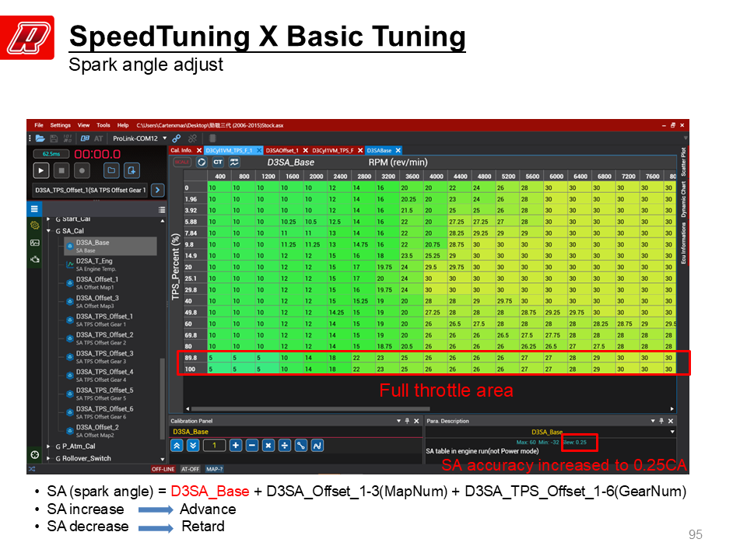Start logging with the play button
The image size is (747, 560).
pyautogui.click(x=41, y=170)
